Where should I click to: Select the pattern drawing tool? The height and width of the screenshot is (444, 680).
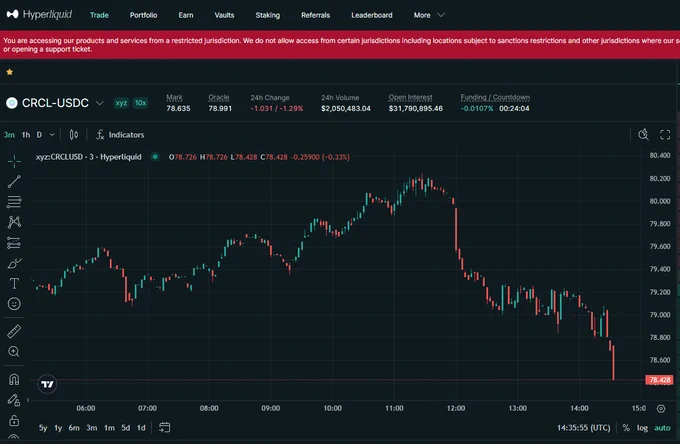coord(14,222)
